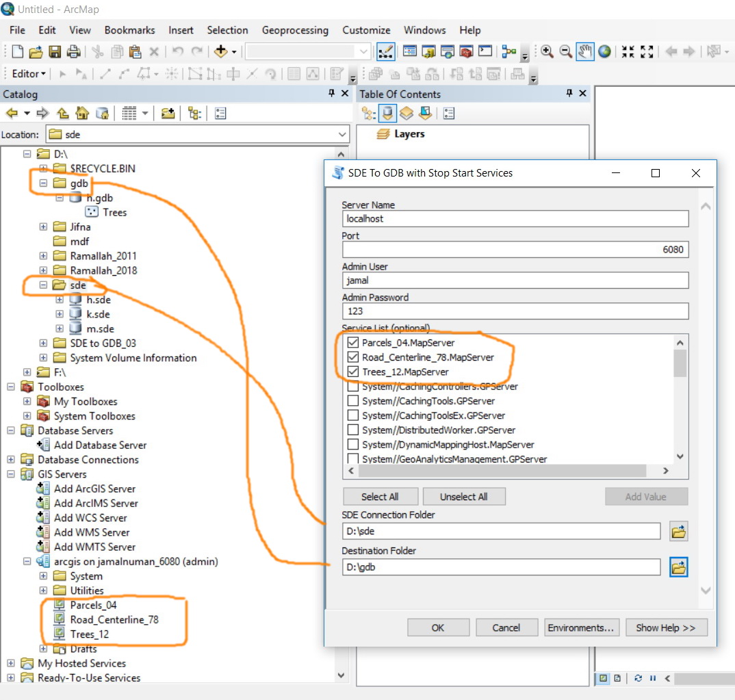
Task: Save the map with the Save icon
Action: pyautogui.click(x=55, y=51)
